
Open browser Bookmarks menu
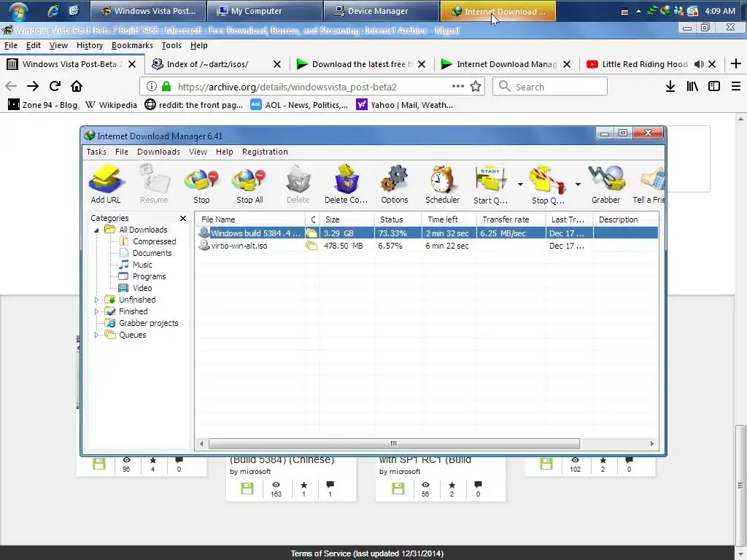[132, 45]
